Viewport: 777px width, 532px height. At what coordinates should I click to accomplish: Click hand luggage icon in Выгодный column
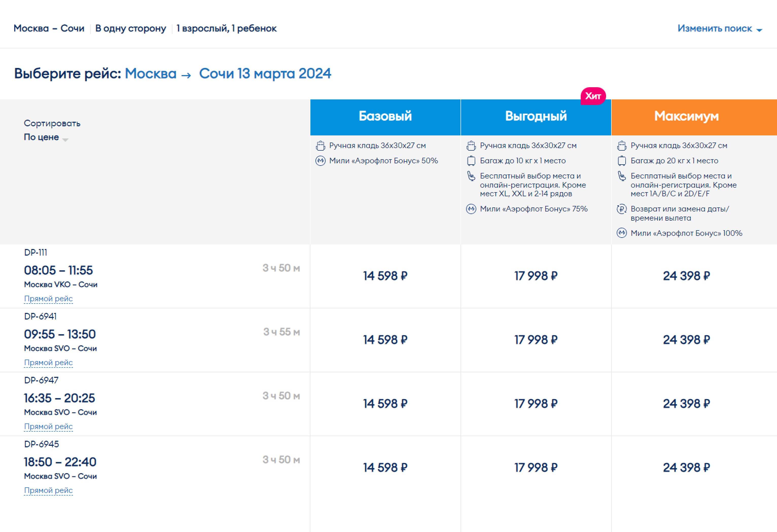tap(471, 146)
